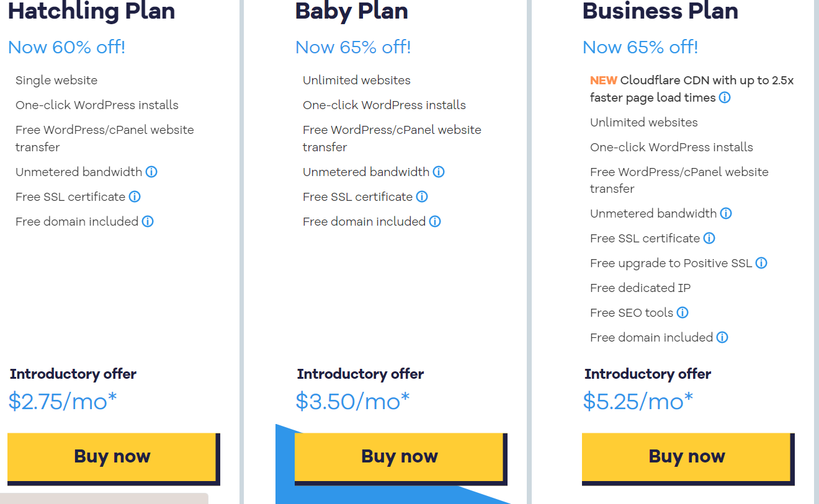Open info for Free upgrade to Positive SSL
The width and height of the screenshot is (819, 504).
coord(761,263)
